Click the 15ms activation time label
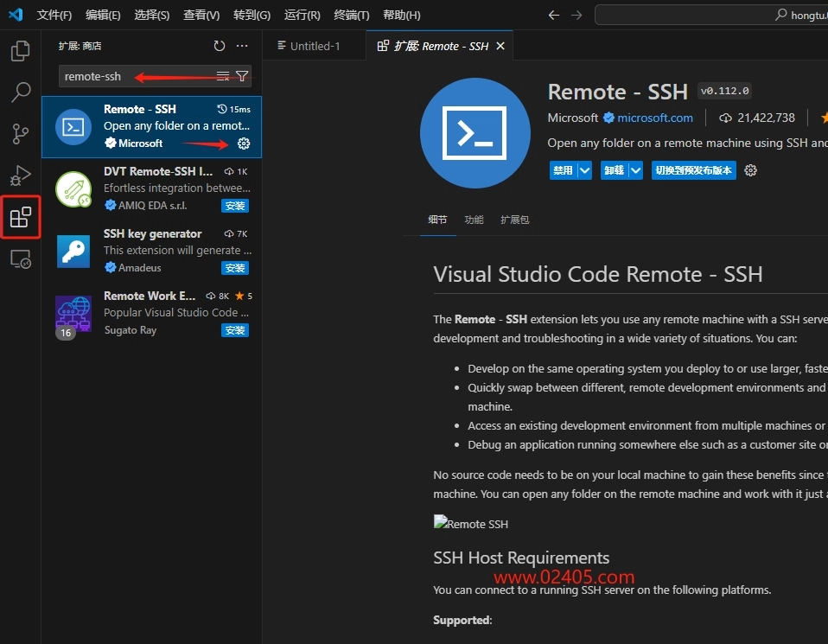The width and height of the screenshot is (828, 644). click(x=234, y=110)
